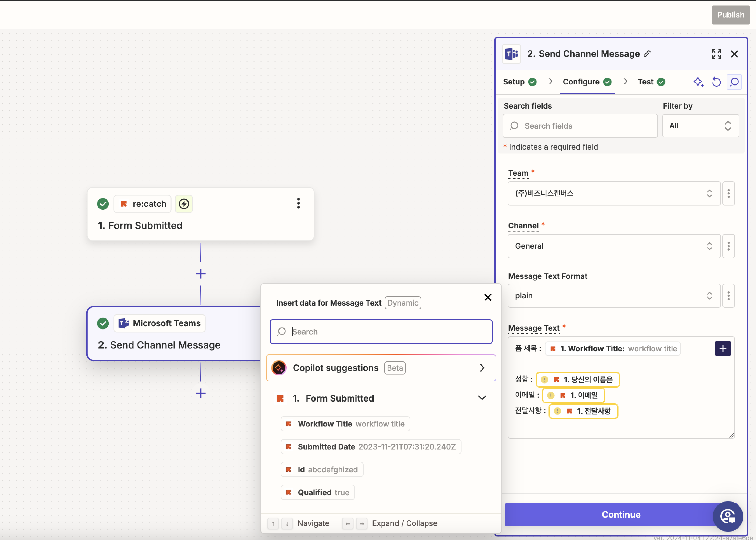Insert Id abcdefghized field
The width and height of the screenshot is (756, 540).
322,469
